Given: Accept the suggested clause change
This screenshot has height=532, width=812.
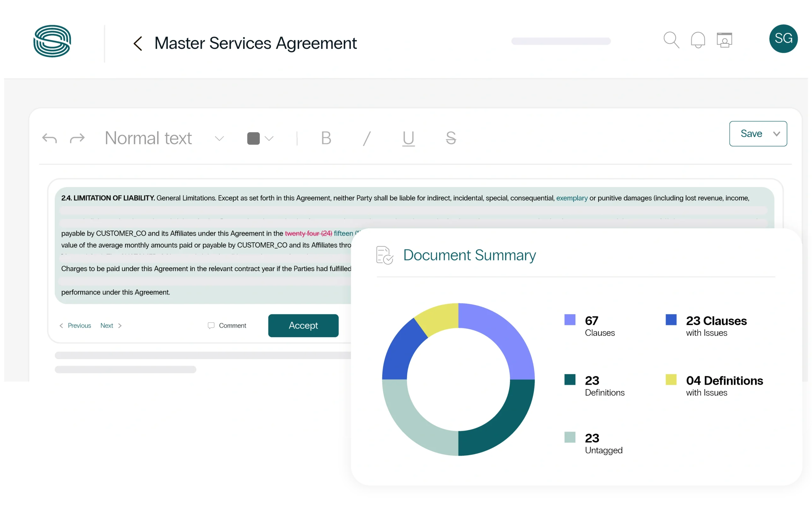Looking at the screenshot, I should coord(303,325).
